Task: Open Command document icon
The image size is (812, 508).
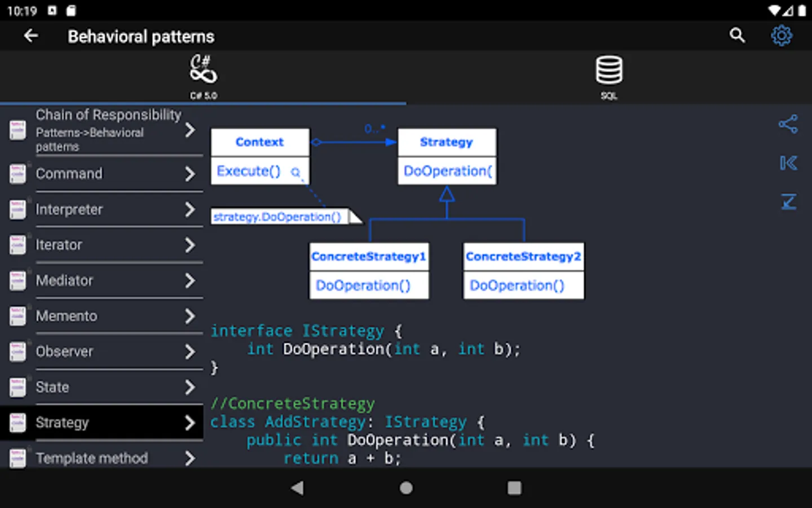Action: (17, 173)
